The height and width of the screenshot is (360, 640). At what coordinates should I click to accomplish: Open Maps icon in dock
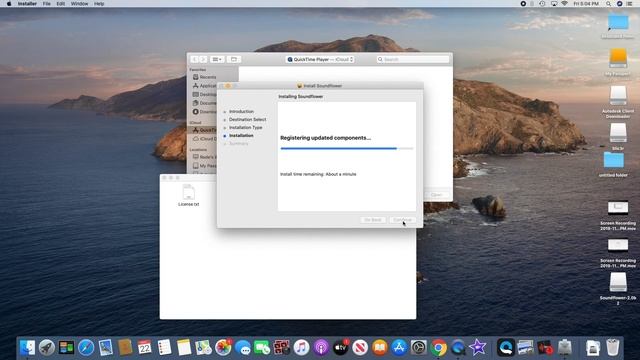pos(203,348)
